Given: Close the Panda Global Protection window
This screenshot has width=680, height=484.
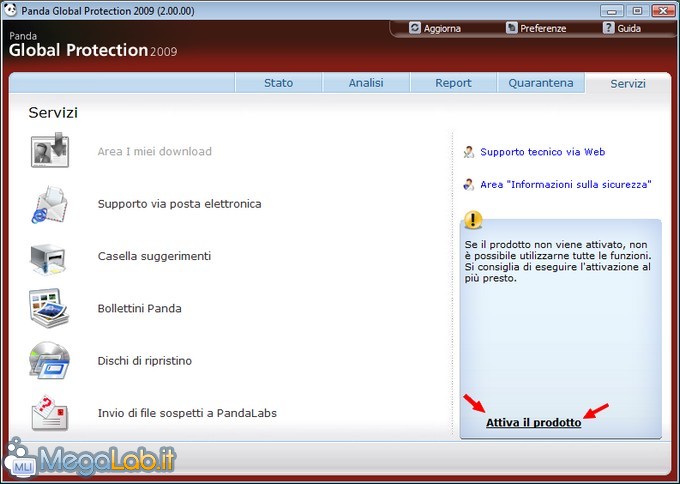Looking at the screenshot, I should (663, 11).
